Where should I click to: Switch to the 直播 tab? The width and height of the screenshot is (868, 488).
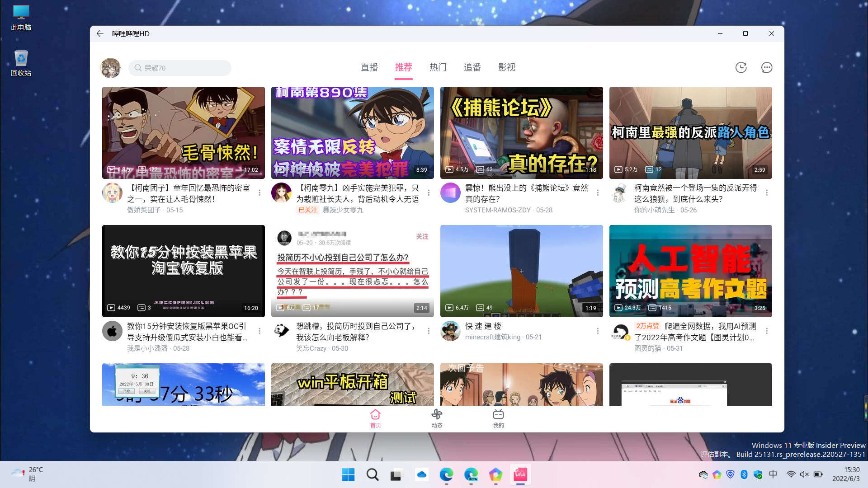(369, 67)
